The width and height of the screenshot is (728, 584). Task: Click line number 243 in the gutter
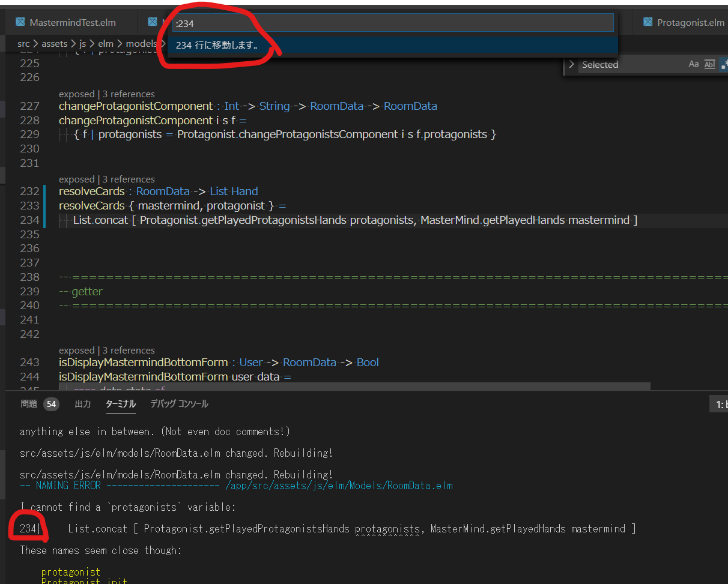[x=29, y=363]
